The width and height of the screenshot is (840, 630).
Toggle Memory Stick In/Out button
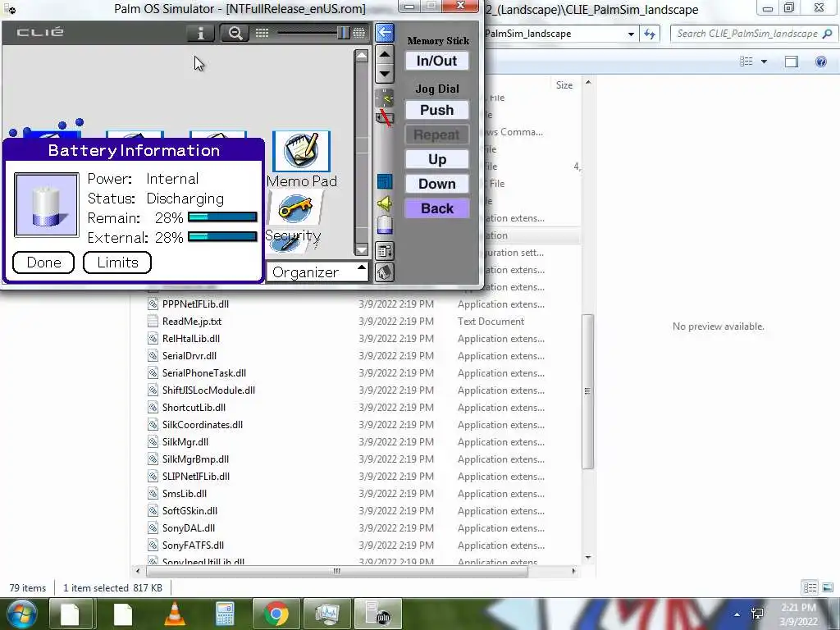pos(437,61)
